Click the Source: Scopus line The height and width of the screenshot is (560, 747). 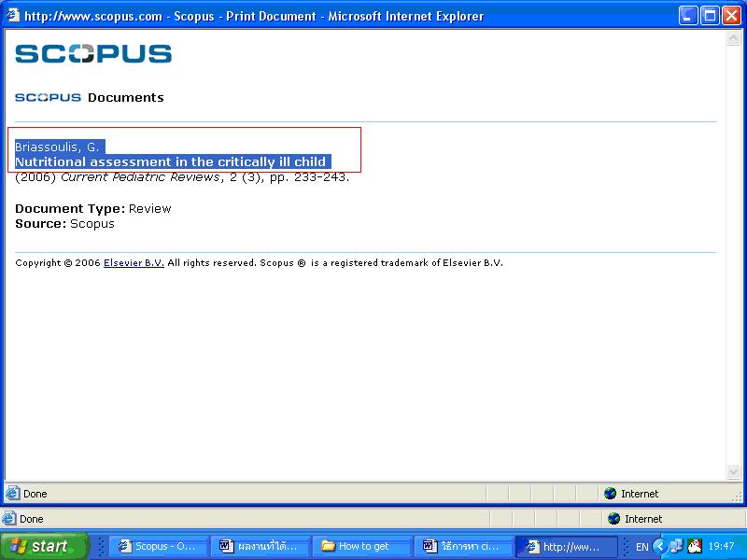point(64,224)
